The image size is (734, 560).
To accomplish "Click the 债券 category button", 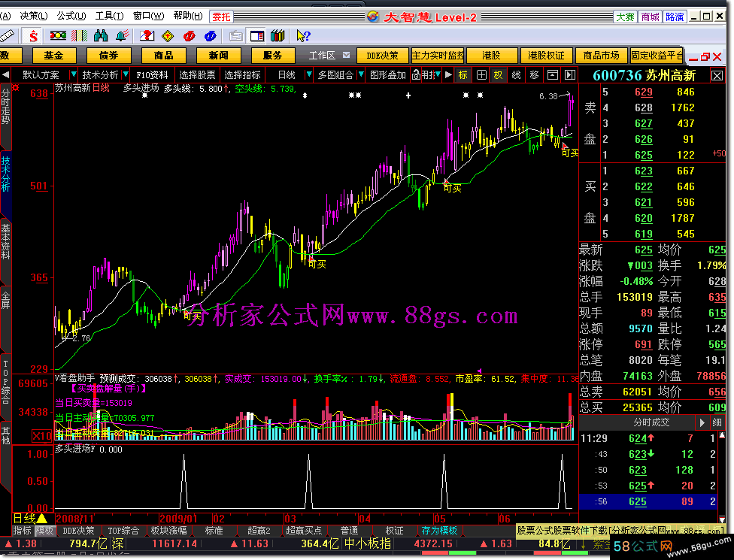I will point(108,55).
